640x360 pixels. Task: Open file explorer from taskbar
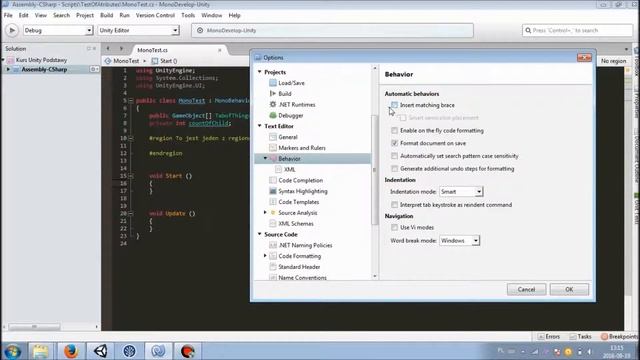[40, 351]
